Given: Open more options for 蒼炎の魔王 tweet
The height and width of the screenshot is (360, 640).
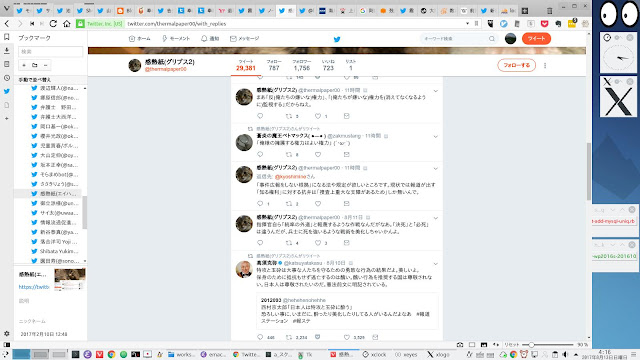Looking at the screenshot, I should click(436, 137).
